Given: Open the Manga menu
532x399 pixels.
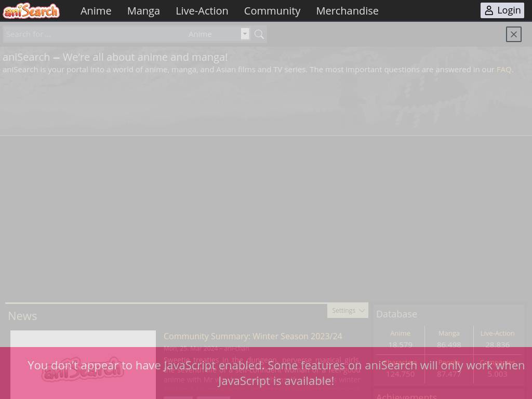Looking at the screenshot, I should click(143, 10).
